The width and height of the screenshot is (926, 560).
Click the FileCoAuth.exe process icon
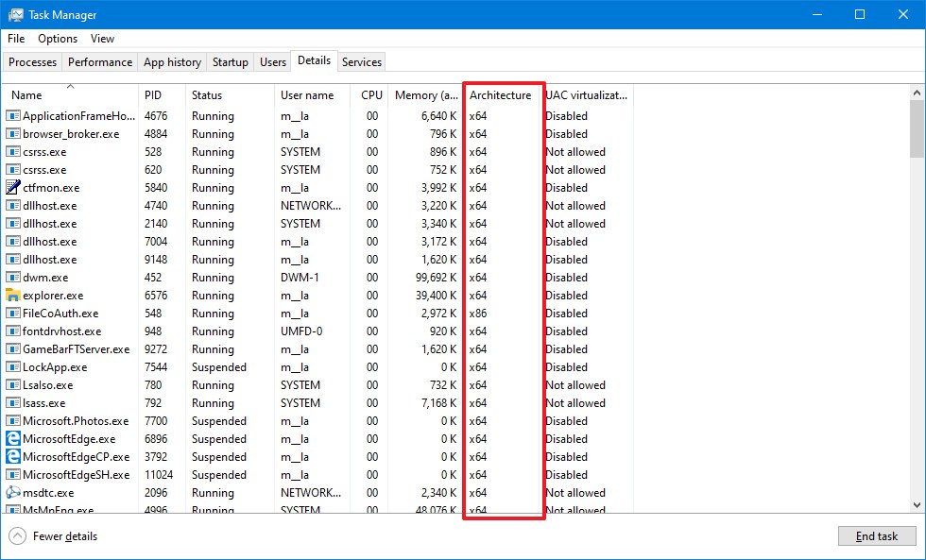pos(13,314)
